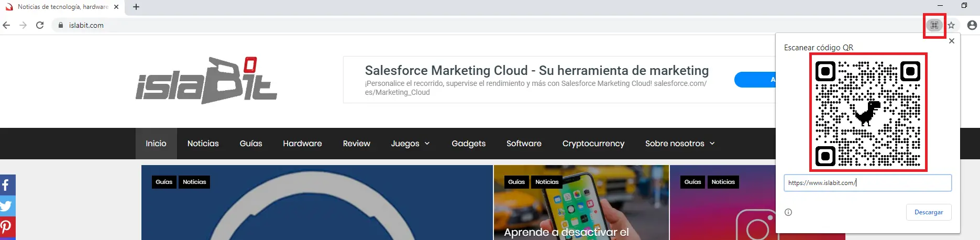Screen dimensions: 980x240
Task: Click the URL field in the QR popup
Action: (867, 183)
